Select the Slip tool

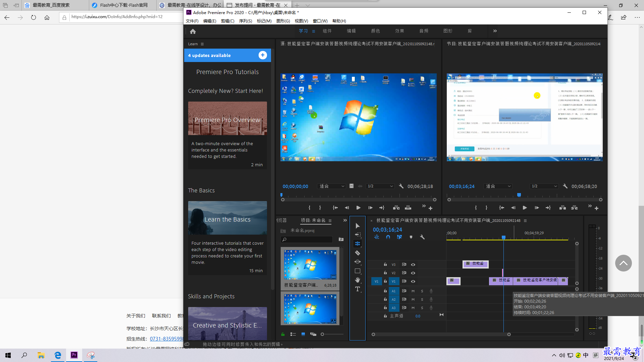click(x=358, y=262)
